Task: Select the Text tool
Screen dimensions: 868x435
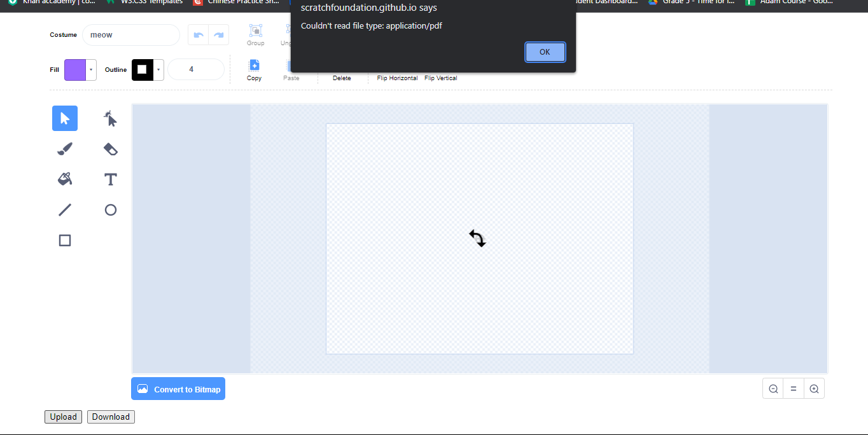Action: point(110,179)
